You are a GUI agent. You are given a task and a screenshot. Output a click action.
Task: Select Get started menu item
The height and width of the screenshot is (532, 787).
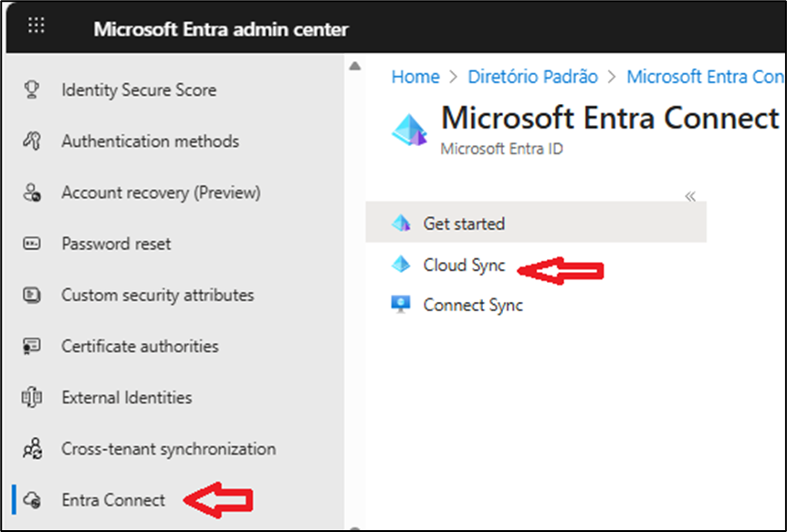click(x=464, y=224)
